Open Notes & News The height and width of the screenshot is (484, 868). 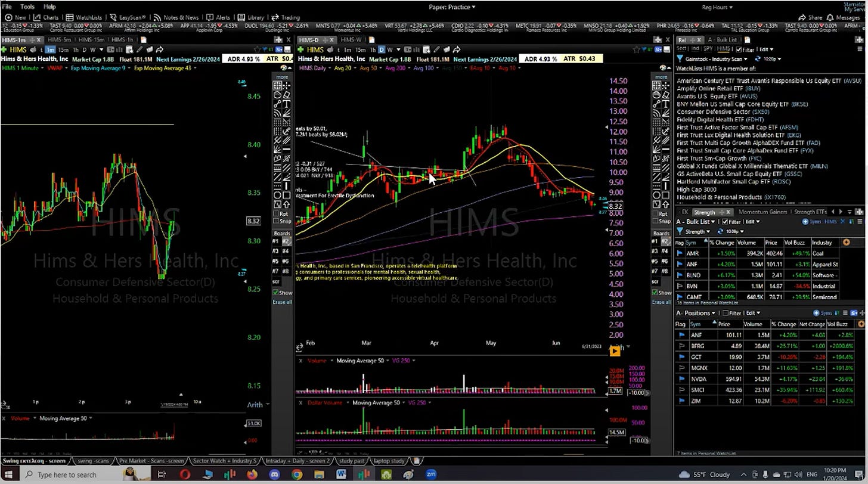point(176,17)
